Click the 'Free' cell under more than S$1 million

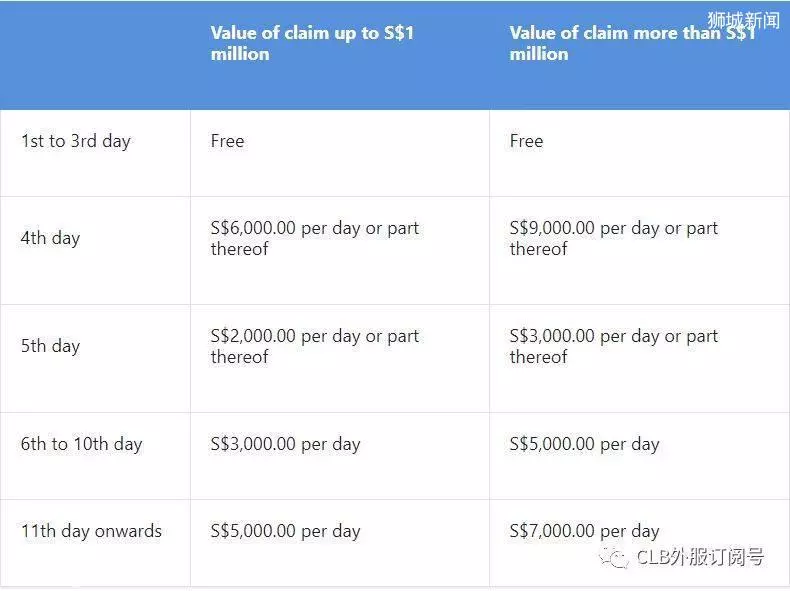pos(526,141)
